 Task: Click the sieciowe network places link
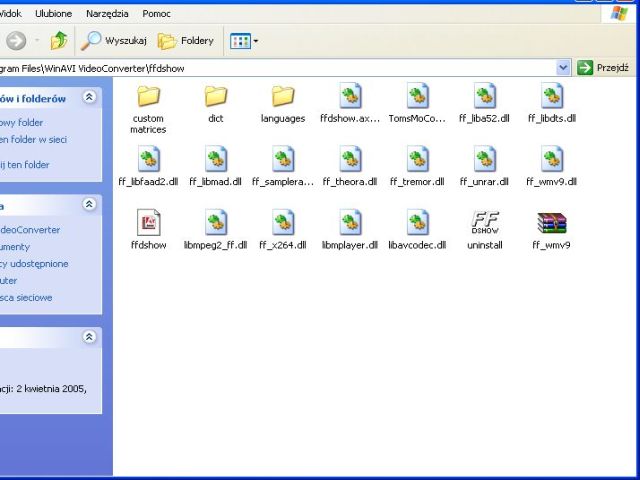tap(26, 298)
